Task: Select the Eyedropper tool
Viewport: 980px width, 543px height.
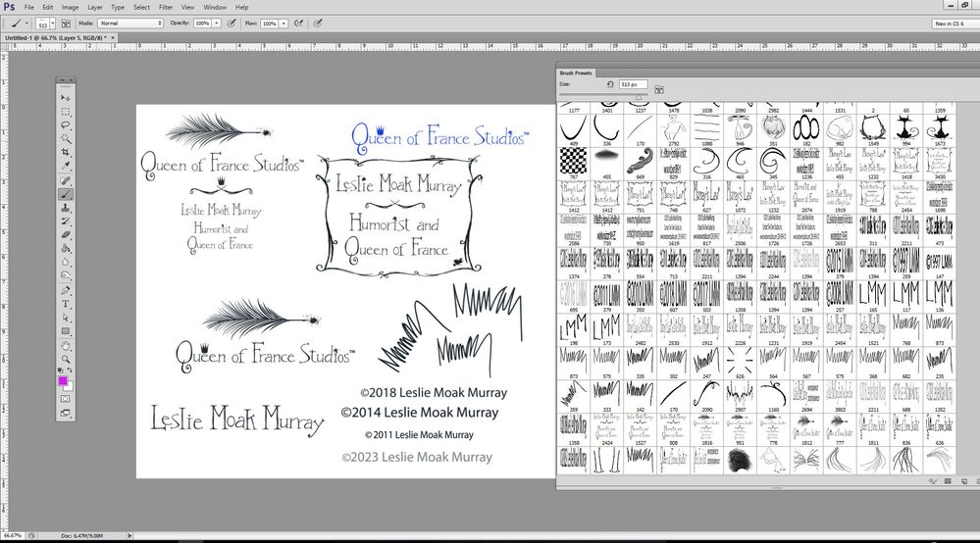Action: click(x=65, y=166)
